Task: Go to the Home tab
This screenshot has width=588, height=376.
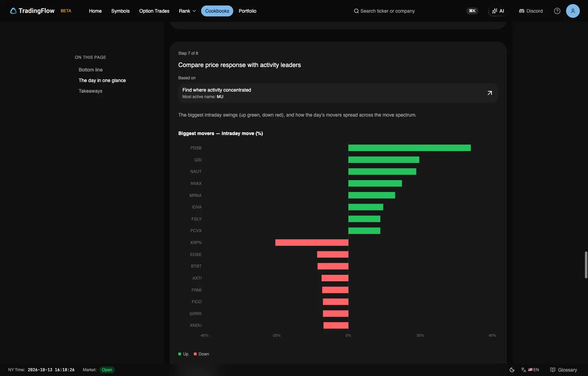Action: [x=95, y=11]
